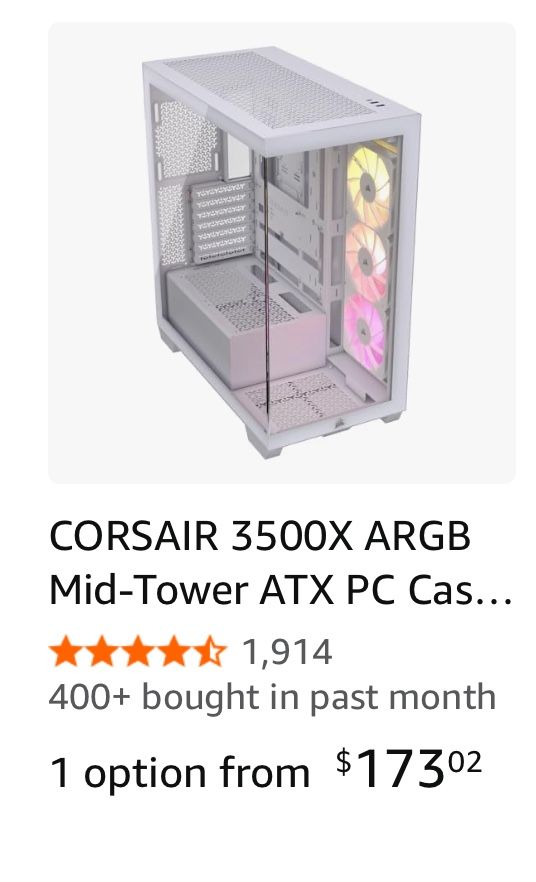Select the '1 option from' offer text

pyautogui.click(x=180, y=772)
